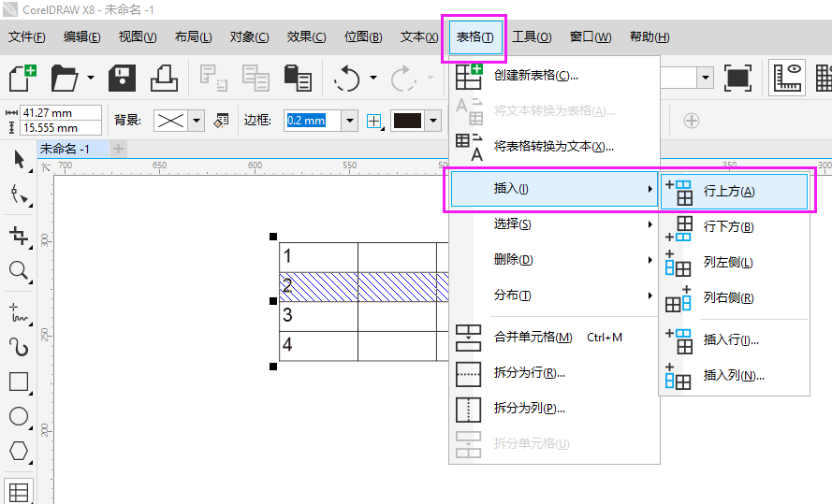832x504 pixels.
Task: Click the black border color swatch
Action: pyautogui.click(x=407, y=121)
